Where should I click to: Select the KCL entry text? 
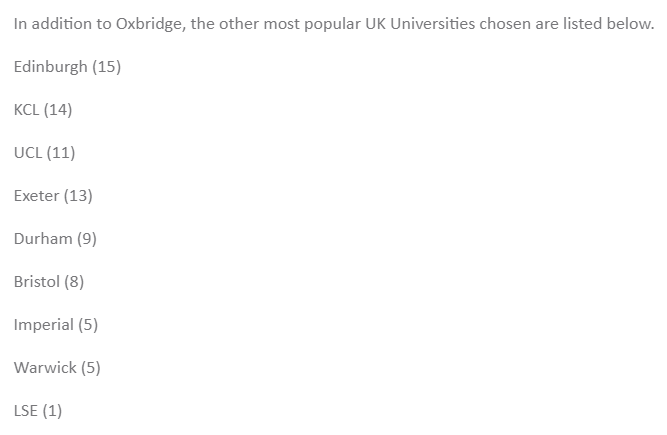pyautogui.click(x=26, y=110)
